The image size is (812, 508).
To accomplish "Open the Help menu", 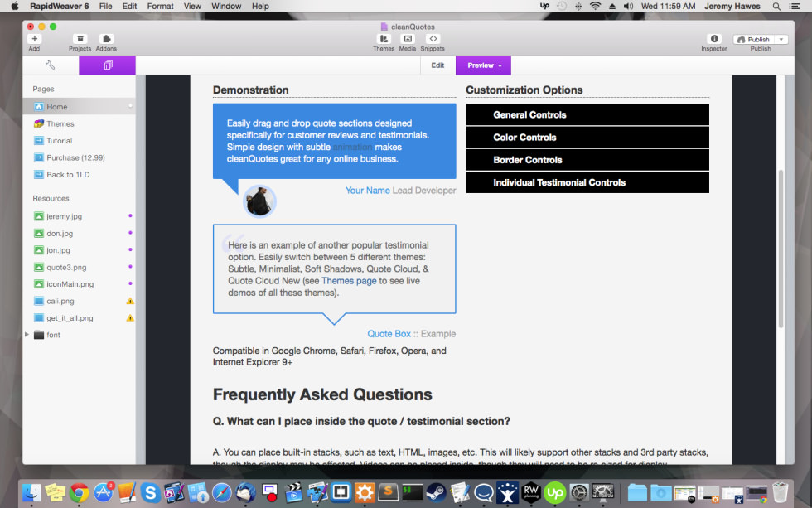I will (260, 6).
